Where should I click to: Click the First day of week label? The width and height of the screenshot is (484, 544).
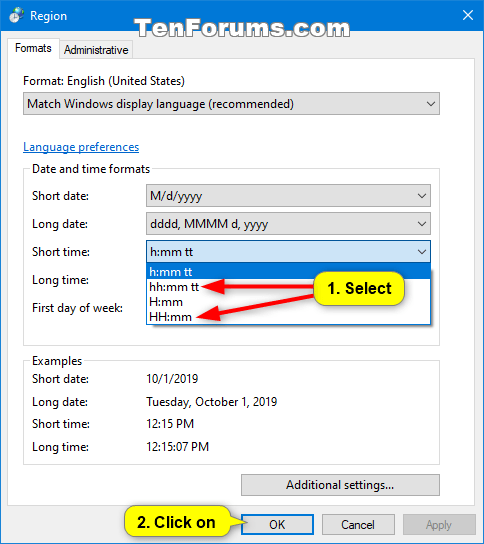pos(77,308)
